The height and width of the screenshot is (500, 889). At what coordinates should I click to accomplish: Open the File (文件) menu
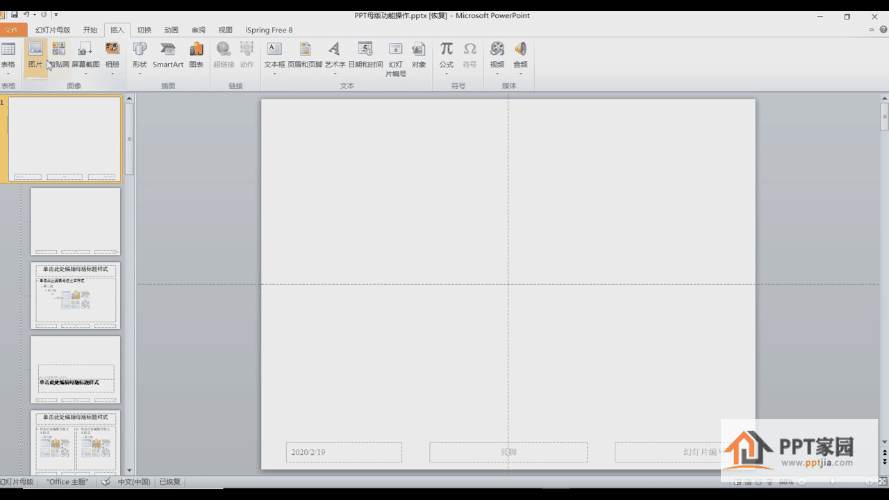(x=12, y=30)
